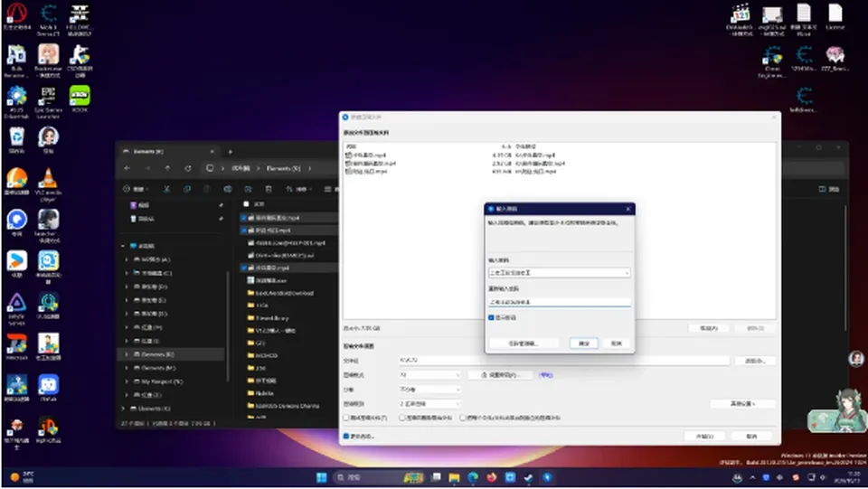This screenshot has width=868, height=489.
Task: Open the Counter-Strike desktop shortcut
Action: tap(80, 61)
